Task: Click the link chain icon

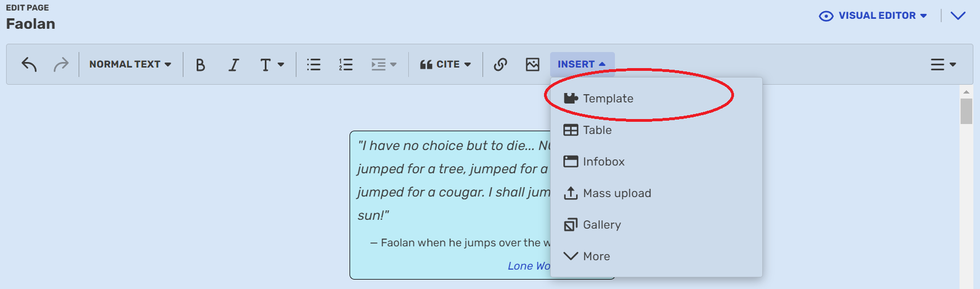Action: (500, 65)
